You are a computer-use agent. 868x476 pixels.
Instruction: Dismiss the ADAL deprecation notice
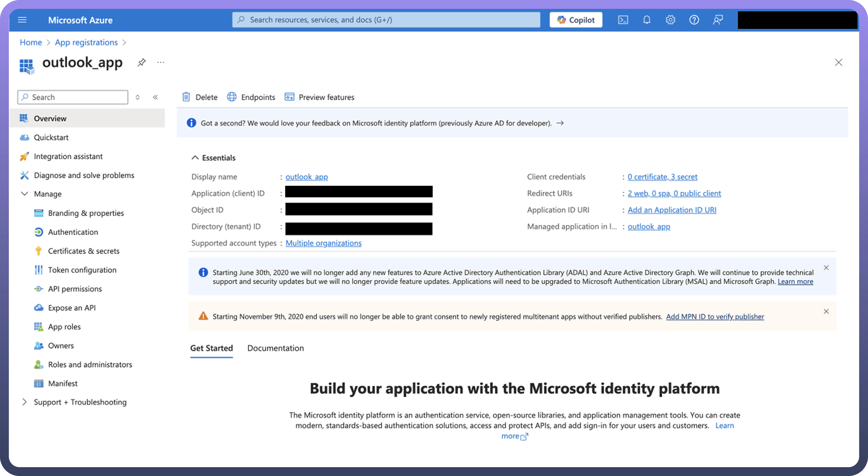coord(826,268)
